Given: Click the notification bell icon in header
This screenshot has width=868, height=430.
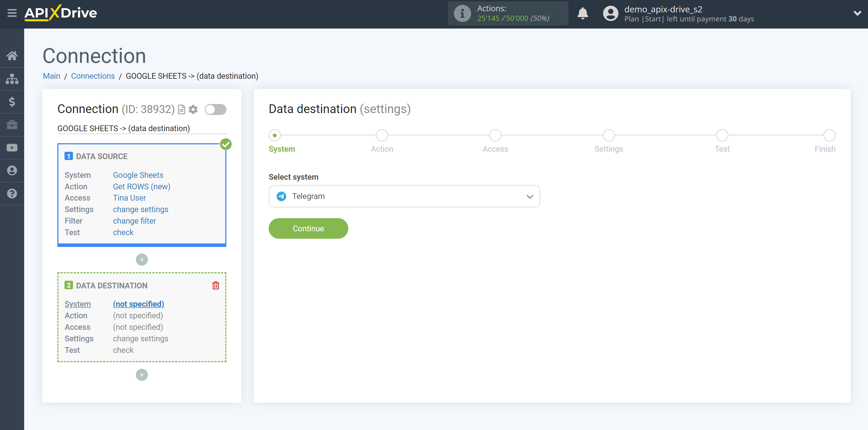Looking at the screenshot, I should click(x=583, y=13).
